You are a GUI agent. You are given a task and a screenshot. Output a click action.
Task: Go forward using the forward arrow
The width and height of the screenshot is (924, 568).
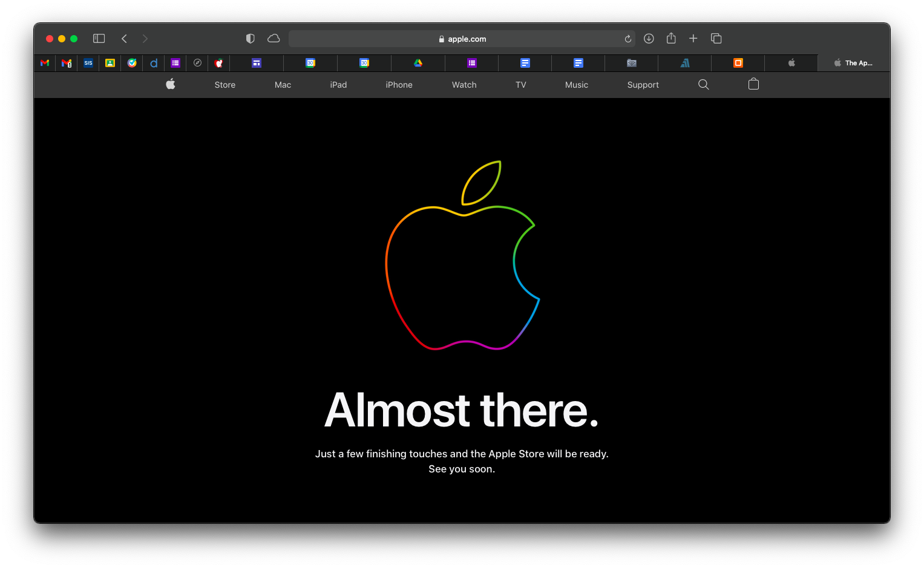point(145,39)
